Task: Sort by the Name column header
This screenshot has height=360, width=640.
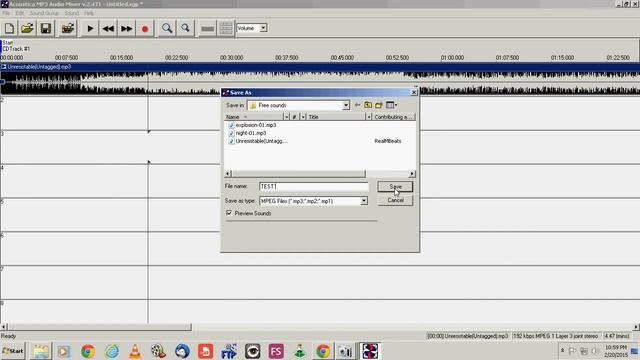Action: pyautogui.click(x=253, y=117)
